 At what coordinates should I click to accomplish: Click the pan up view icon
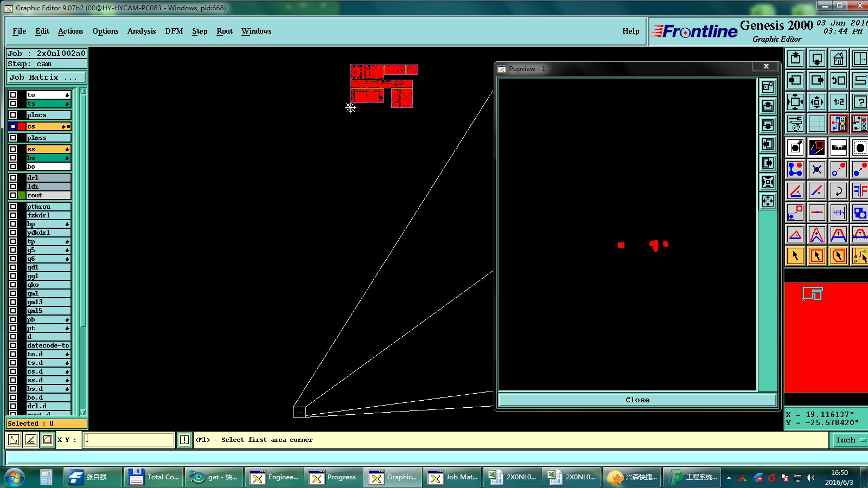coord(795,59)
